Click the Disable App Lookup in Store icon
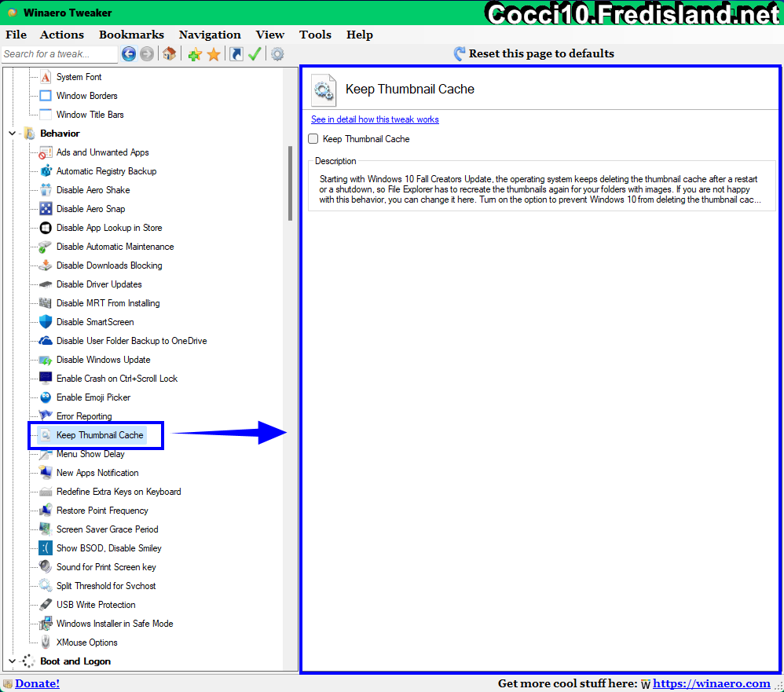784x692 pixels. coord(46,228)
